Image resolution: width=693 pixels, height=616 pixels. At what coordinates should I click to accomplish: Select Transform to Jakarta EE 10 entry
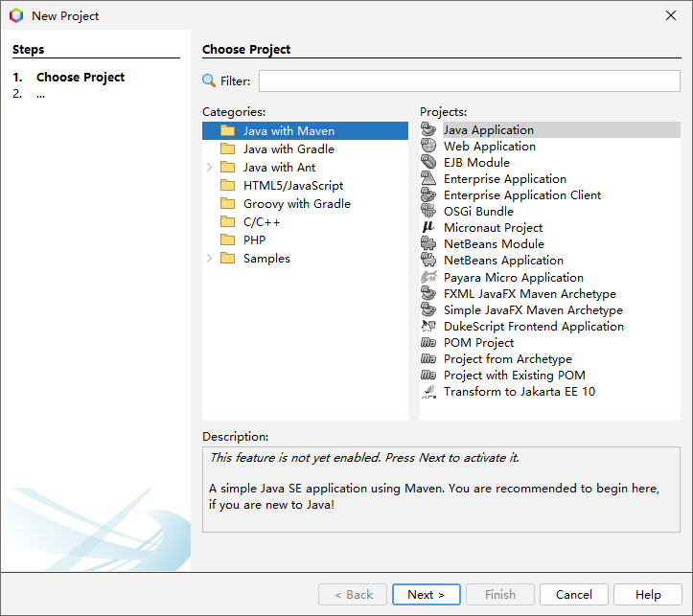pyautogui.click(x=520, y=392)
